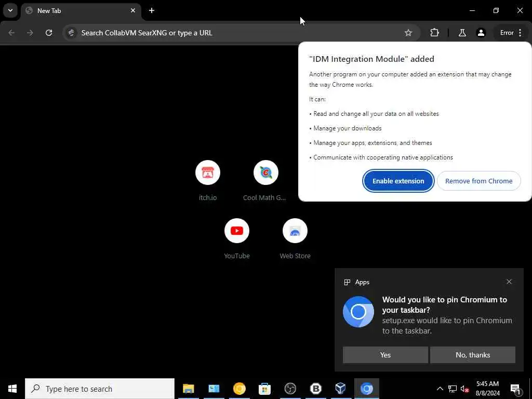
Task: Minimize the Chromium window
Action: coord(472,10)
